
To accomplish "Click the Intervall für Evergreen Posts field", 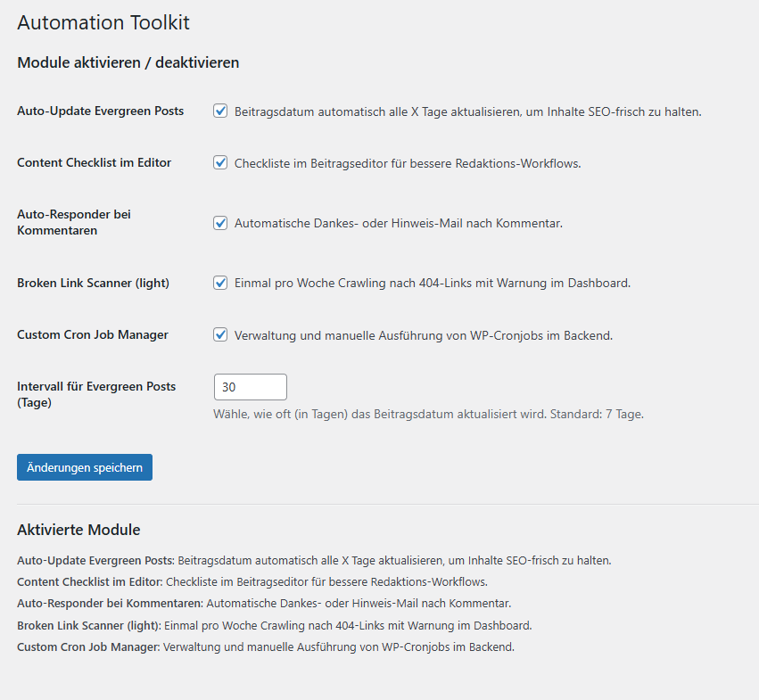I will coord(251,387).
